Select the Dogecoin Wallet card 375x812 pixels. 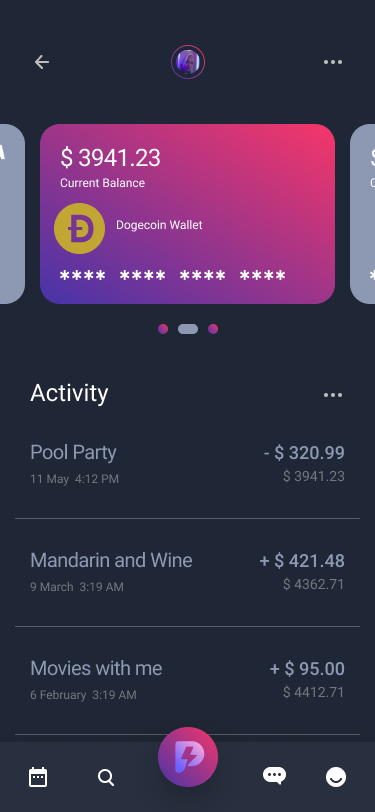(x=188, y=214)
